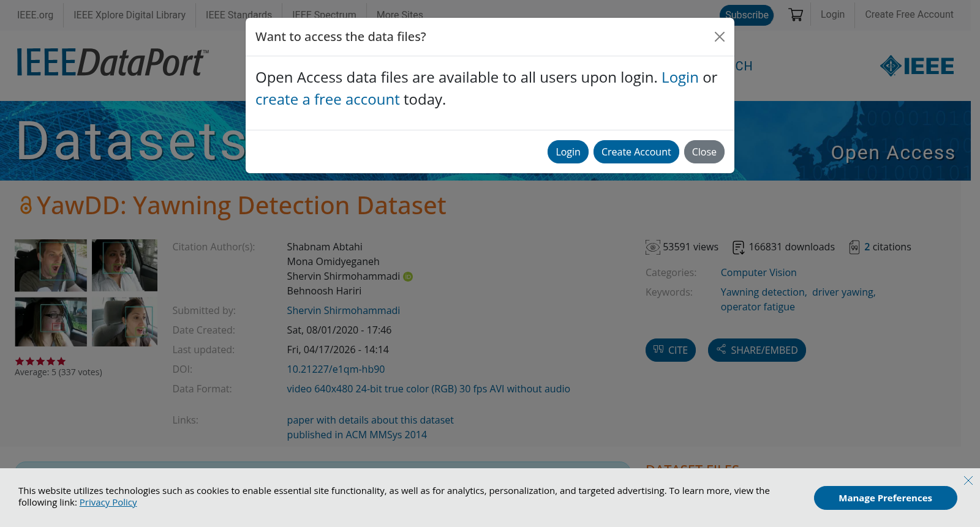Open Login in the top bar

832,14
